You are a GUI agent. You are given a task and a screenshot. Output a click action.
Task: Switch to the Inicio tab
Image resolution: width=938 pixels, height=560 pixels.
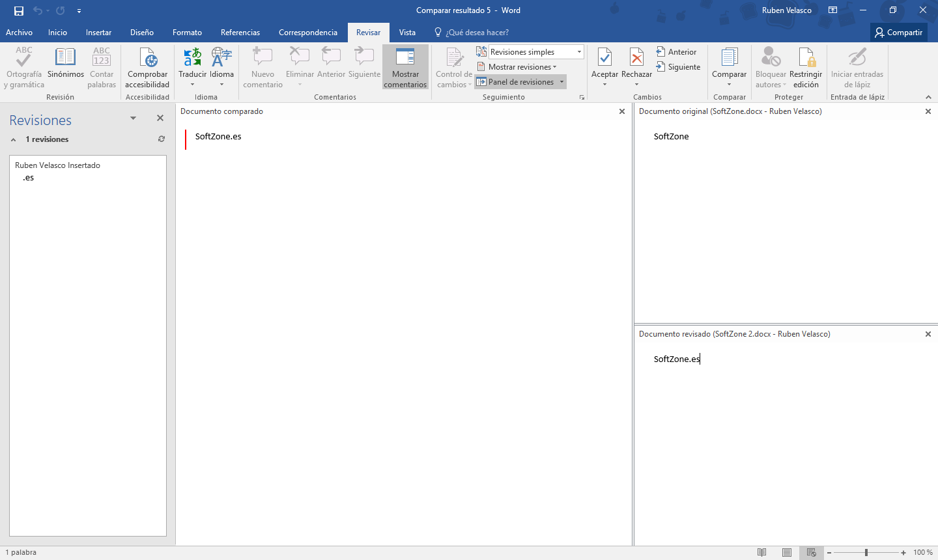pos(57,33)
